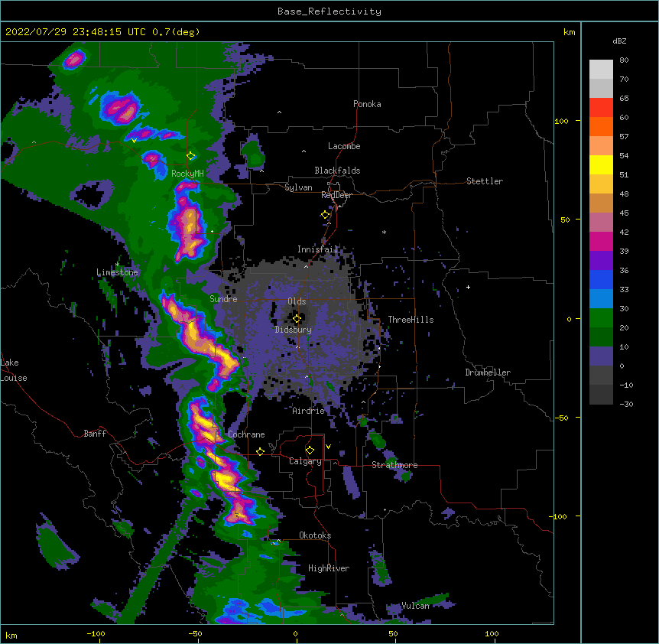The height and width of the screenshot is (644, 659).
Task: Click the 0 tick on the horizontal km axis
Action: point(295,633)
